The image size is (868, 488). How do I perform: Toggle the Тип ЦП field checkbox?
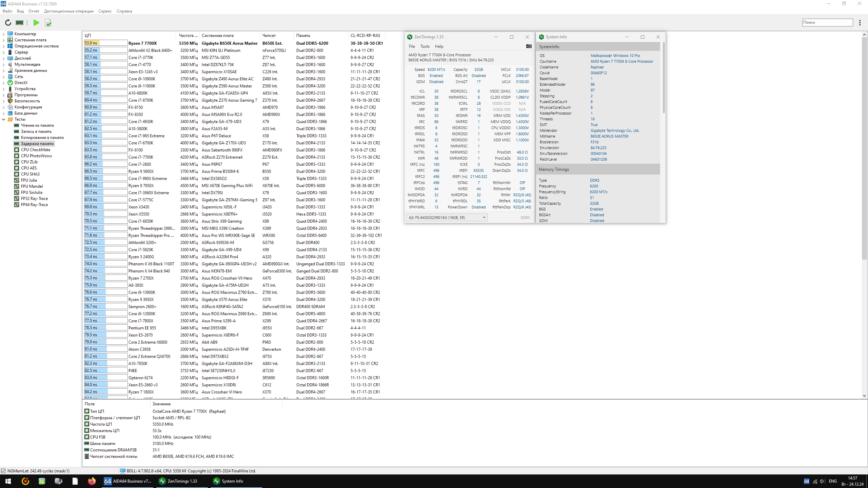[x=87, y=411]
